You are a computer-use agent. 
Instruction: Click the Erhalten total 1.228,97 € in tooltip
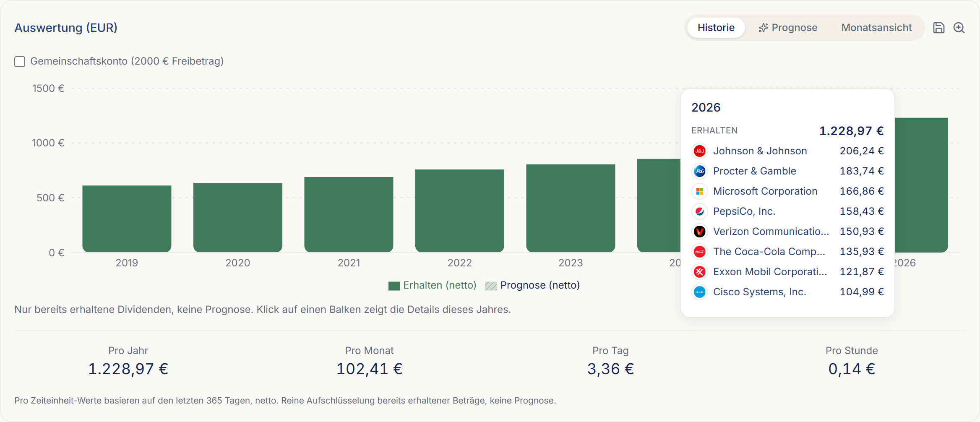[851, 131]
